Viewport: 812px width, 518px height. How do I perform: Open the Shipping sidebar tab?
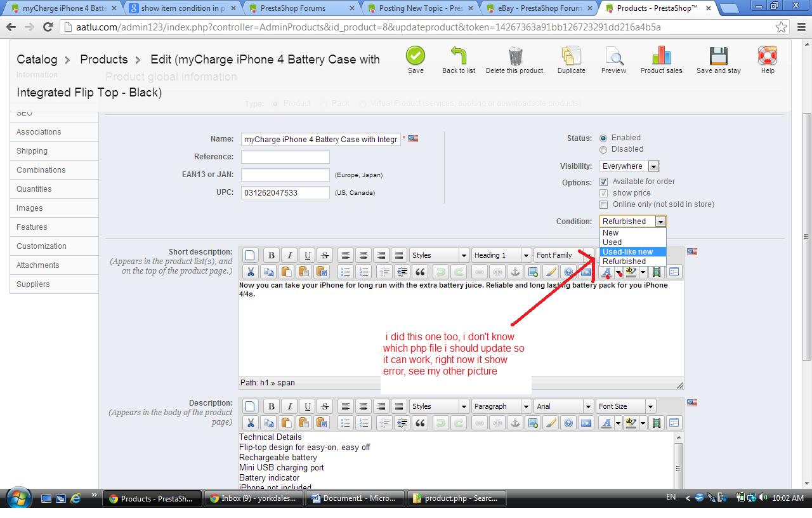[x=54, y=151]
